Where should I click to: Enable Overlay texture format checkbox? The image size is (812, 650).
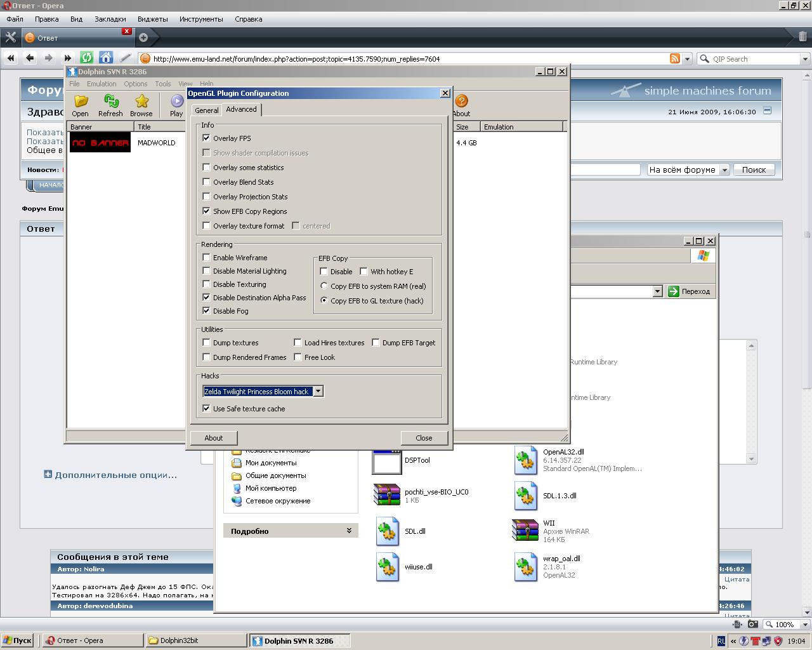[x=206, y=226]
